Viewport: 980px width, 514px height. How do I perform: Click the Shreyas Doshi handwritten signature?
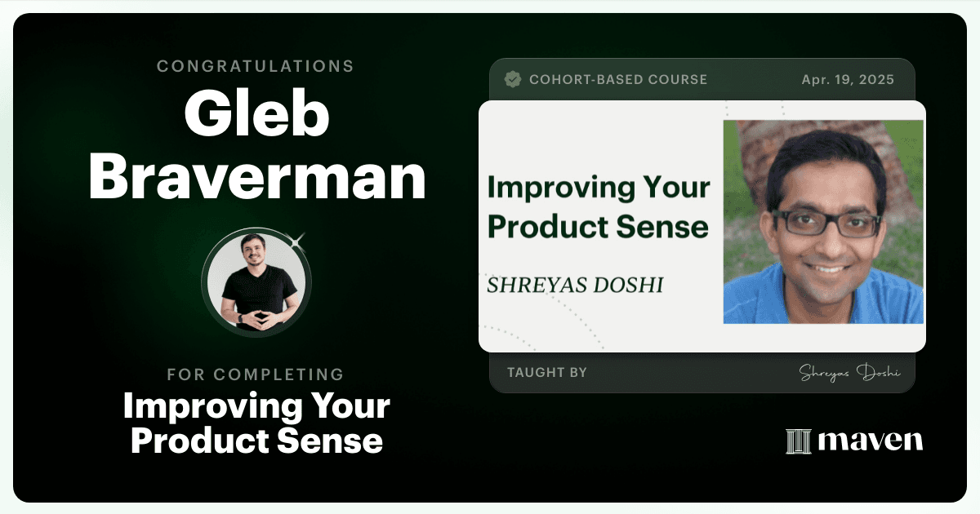pos(849,373)
